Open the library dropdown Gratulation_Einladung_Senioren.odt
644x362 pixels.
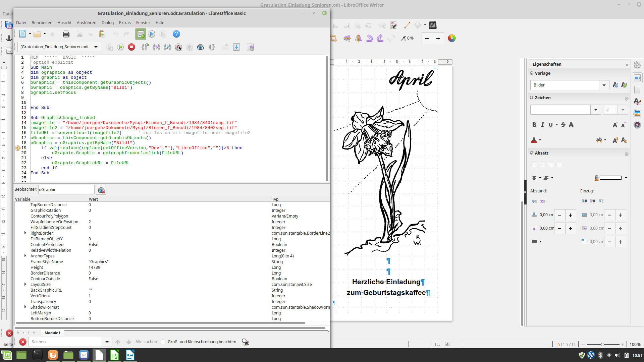point(96,47)
